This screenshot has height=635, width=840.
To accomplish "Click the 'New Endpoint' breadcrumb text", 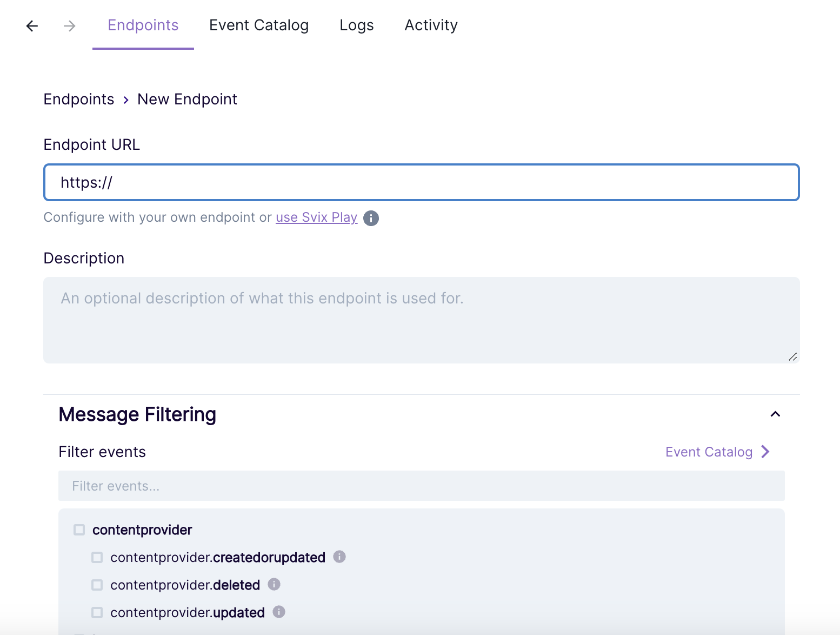I will (x=188, y=100).
